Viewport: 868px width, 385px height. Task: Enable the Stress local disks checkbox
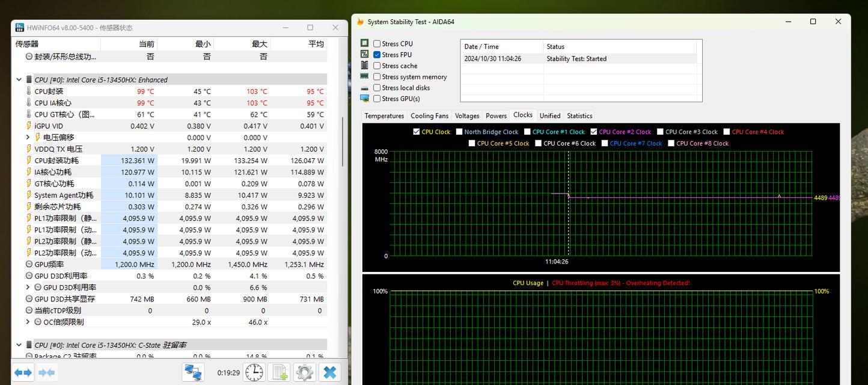coord(377,87)
